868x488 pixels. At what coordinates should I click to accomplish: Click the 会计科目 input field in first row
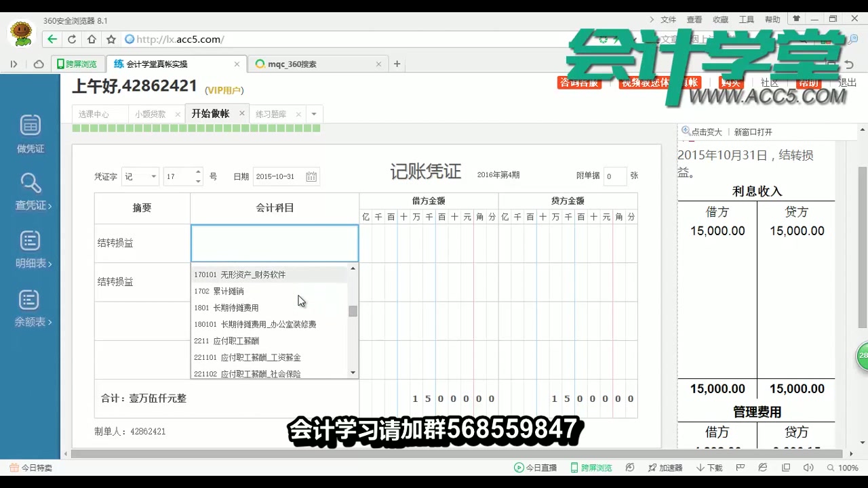tap(275, 243)
